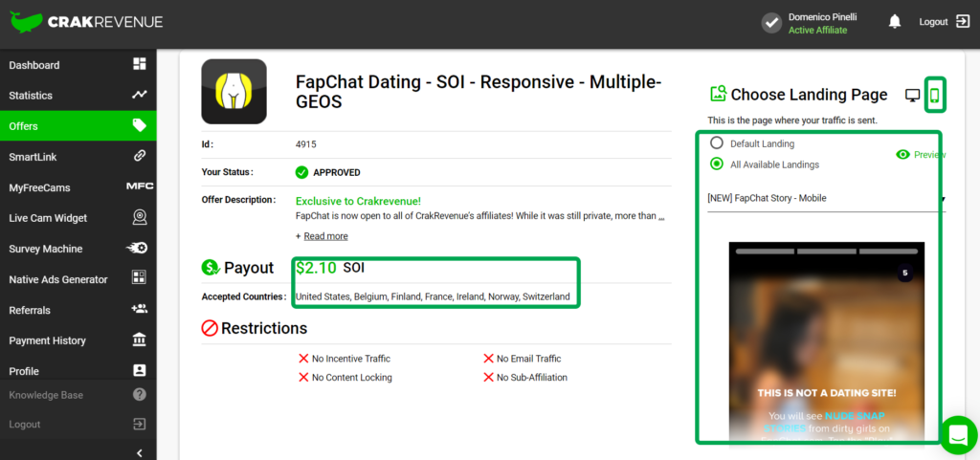Open Survey Machine menu item
This screenshot has width=980, height=460.
(x=46, y=249)
